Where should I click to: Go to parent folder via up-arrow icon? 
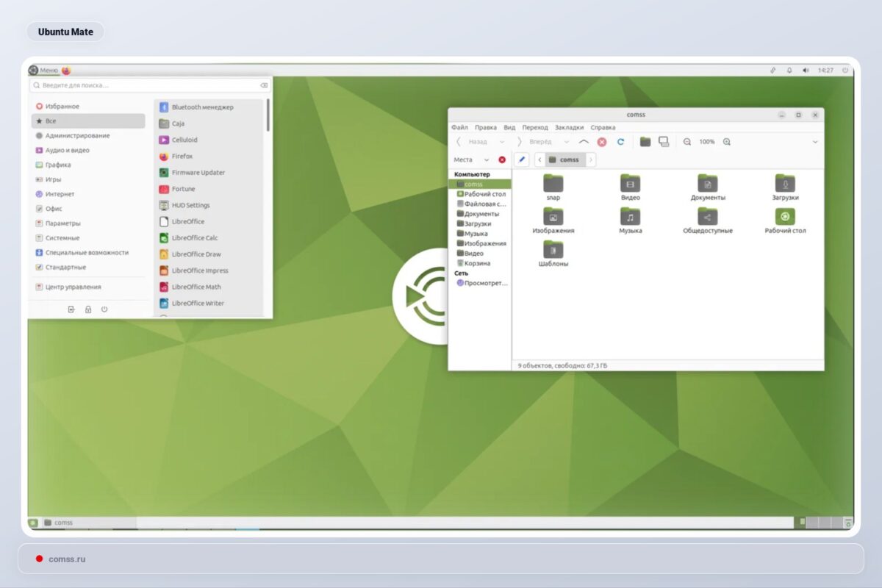click(x=584, y=141)
